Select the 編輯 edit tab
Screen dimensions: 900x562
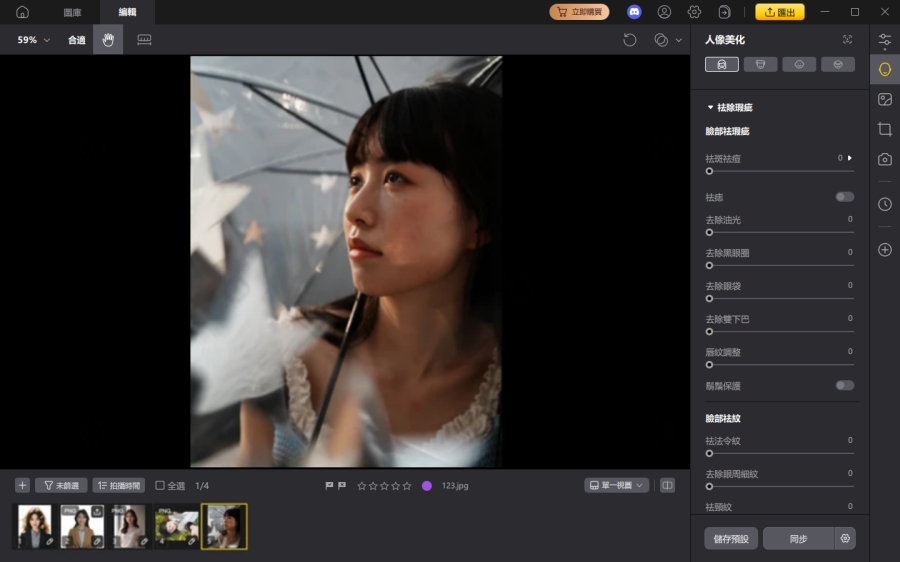pos(127,12)
